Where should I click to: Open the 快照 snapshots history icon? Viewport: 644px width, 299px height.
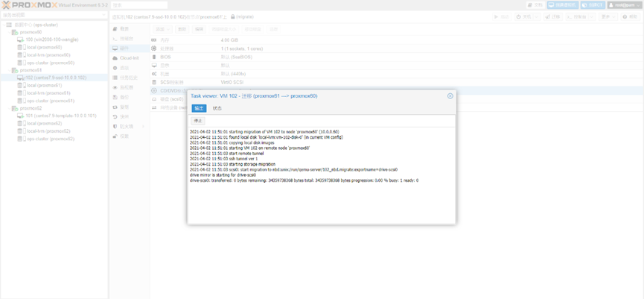click(115, 117)
